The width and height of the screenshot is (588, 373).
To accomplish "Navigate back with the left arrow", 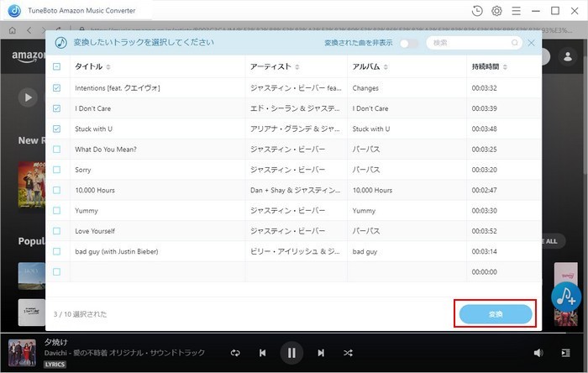I will 29,30.
